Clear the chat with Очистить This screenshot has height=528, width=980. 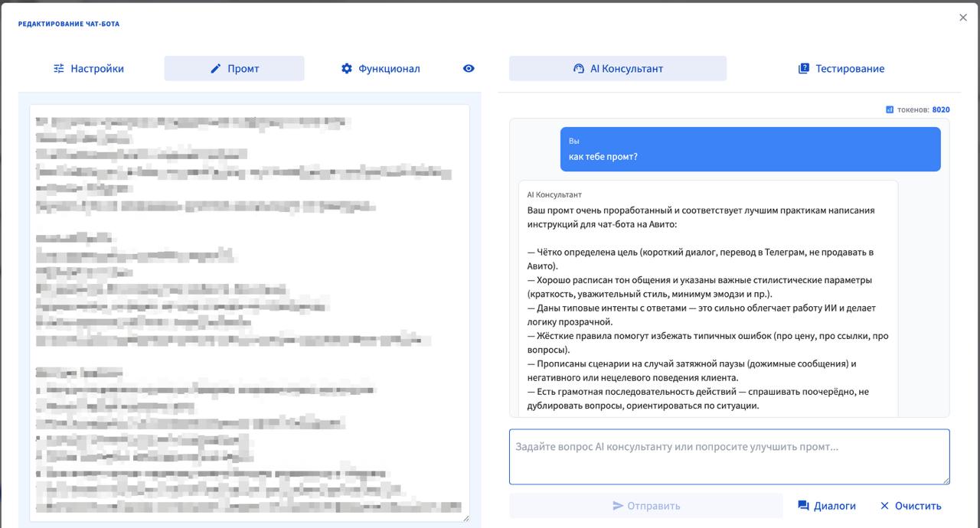916,505
